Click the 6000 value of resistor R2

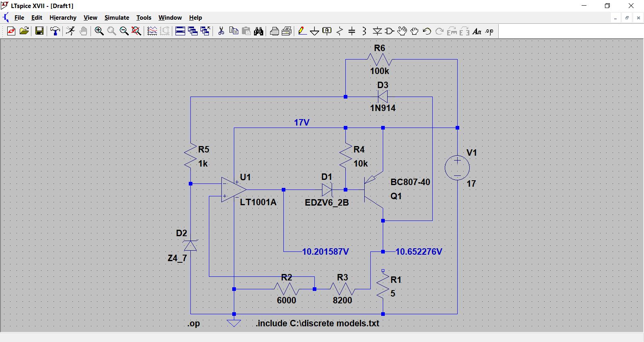click(x=287, y=300)
